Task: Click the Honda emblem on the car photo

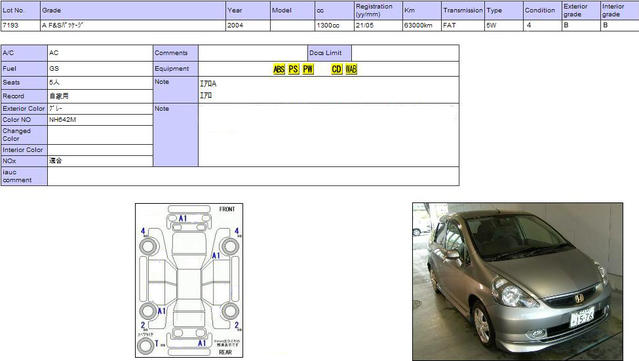Action: 579,298
